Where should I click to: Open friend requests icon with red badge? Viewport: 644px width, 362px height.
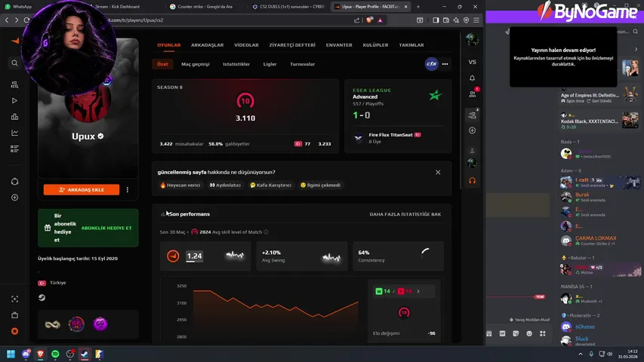(x=473, y=94)
